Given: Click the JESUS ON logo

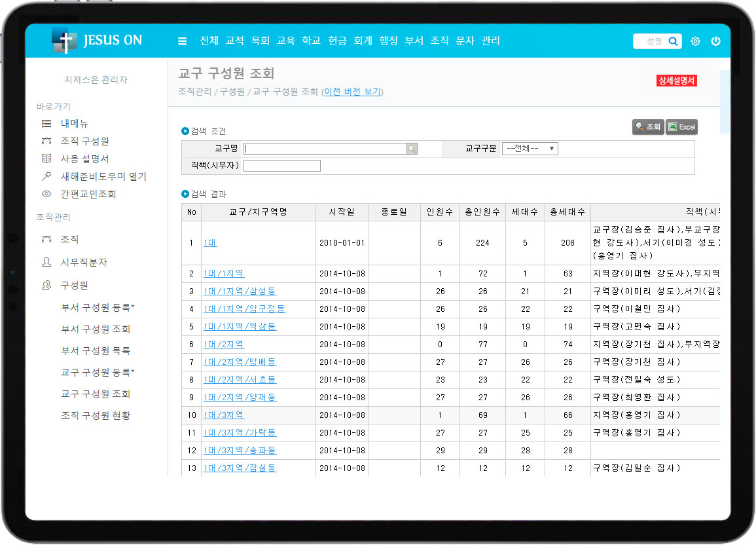Looking at the screenshot, I should pyautogui.click(x=97, y=41).
